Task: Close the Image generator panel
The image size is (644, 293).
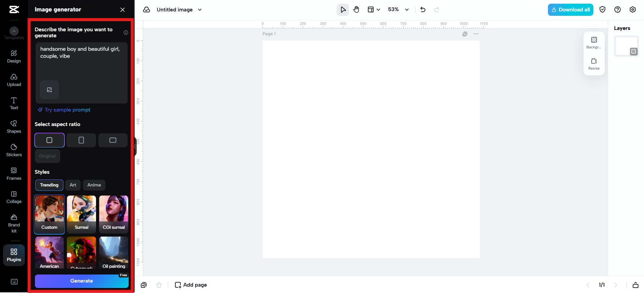Action: [123, 10]
